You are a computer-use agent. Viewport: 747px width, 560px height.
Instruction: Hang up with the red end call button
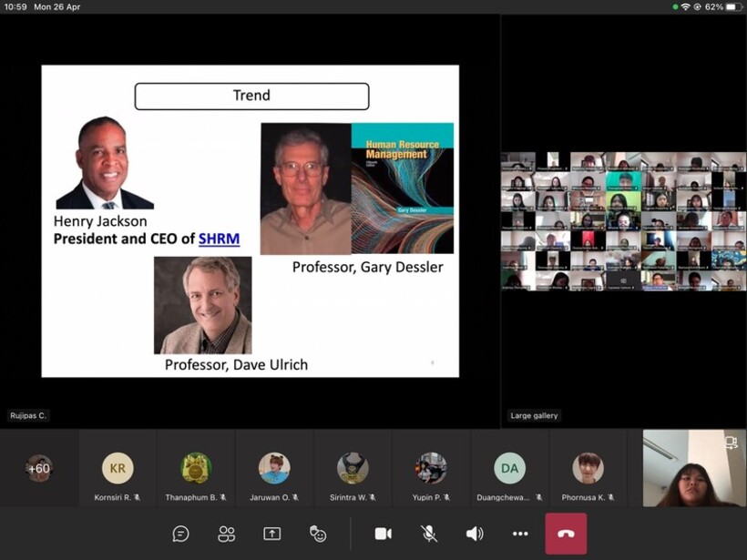point(566,534)
